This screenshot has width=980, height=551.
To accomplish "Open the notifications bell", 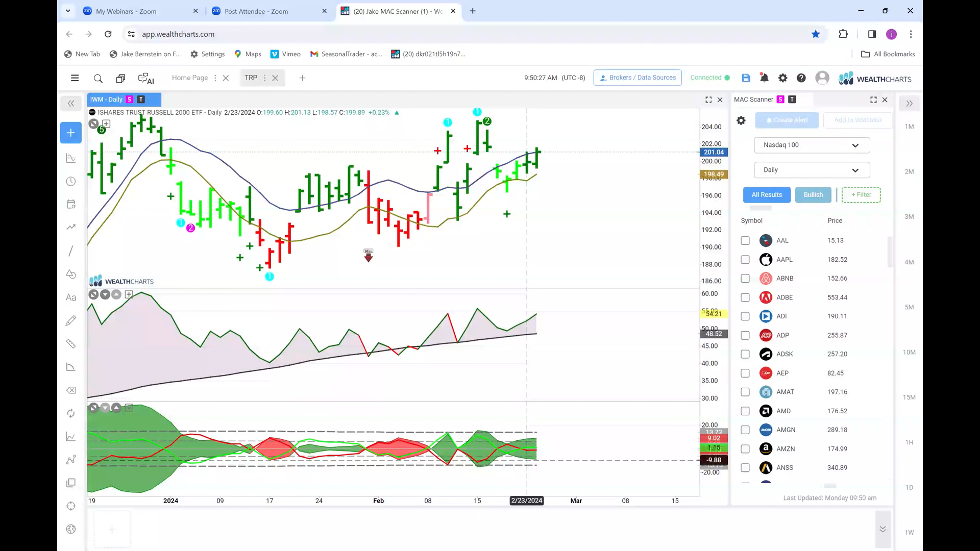I will (x=764, y=78).
